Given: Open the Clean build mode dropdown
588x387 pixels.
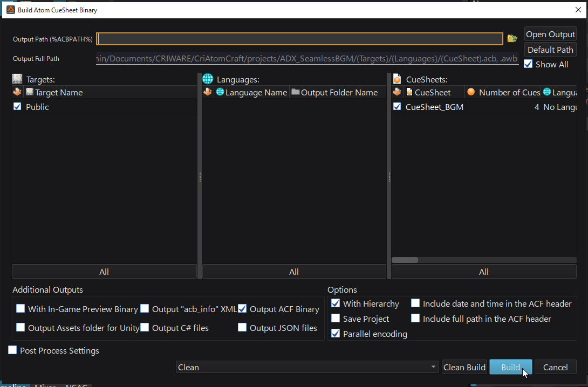Looking at the screenshot, I should coord(307,367).
